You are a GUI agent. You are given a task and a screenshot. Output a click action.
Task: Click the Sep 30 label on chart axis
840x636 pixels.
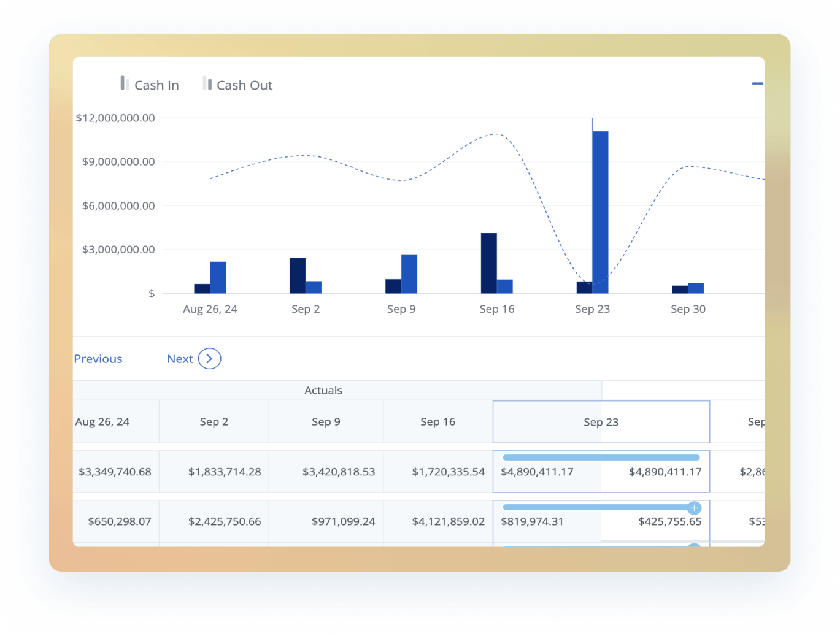(688, 309)
